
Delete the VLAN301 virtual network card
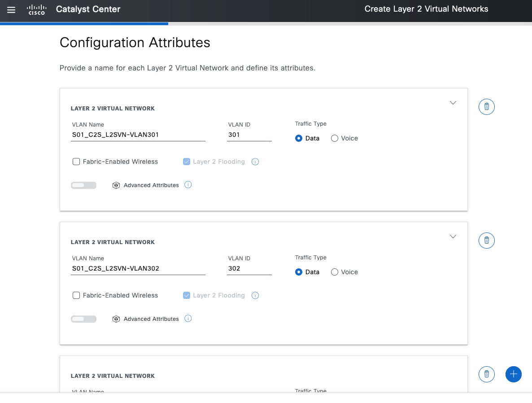click(487, 107)
